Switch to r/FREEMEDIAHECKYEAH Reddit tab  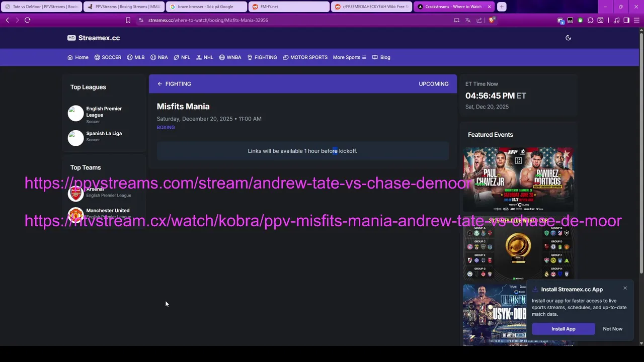pos(371,7)
